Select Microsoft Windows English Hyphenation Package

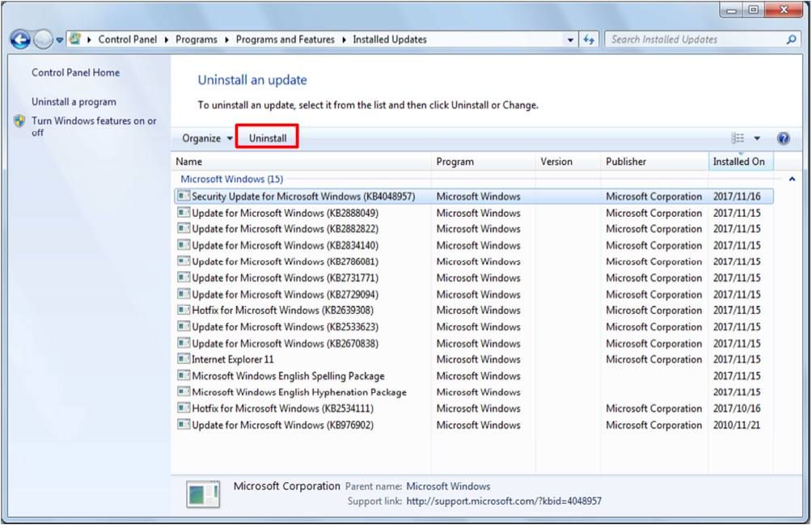click(474, 392)
